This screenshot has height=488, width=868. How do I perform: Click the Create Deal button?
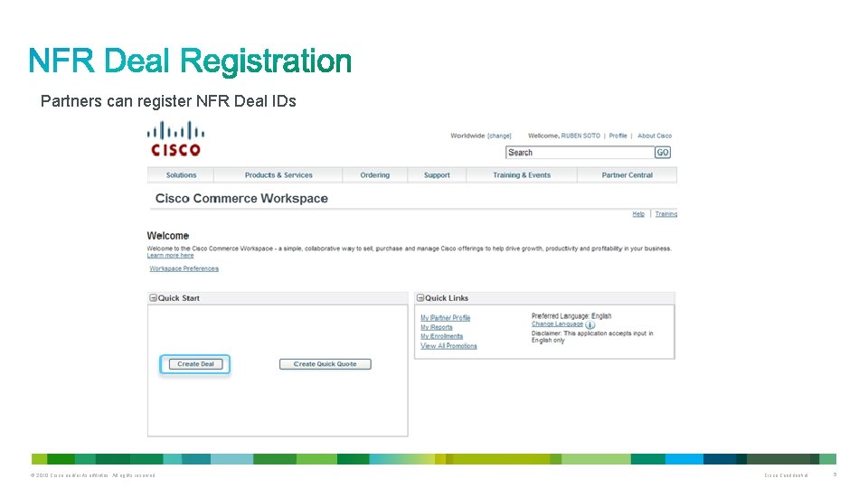pyautogui.click(x=195, y=364)
